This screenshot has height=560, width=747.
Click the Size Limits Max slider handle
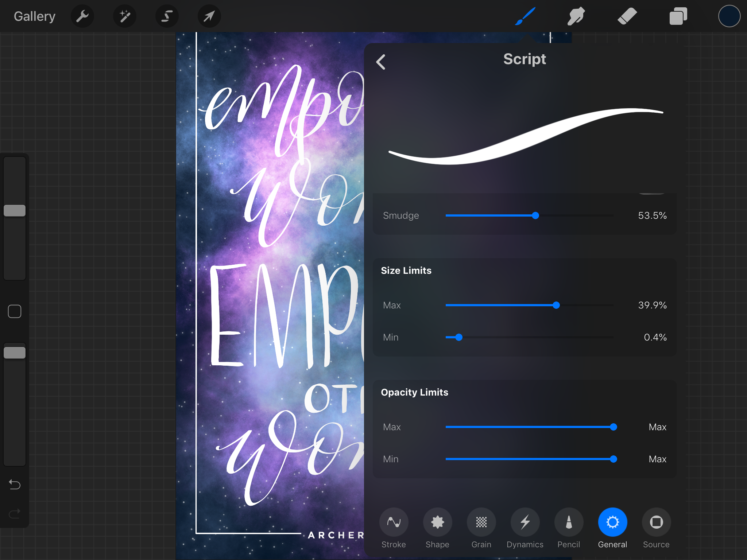click(556, 305)
